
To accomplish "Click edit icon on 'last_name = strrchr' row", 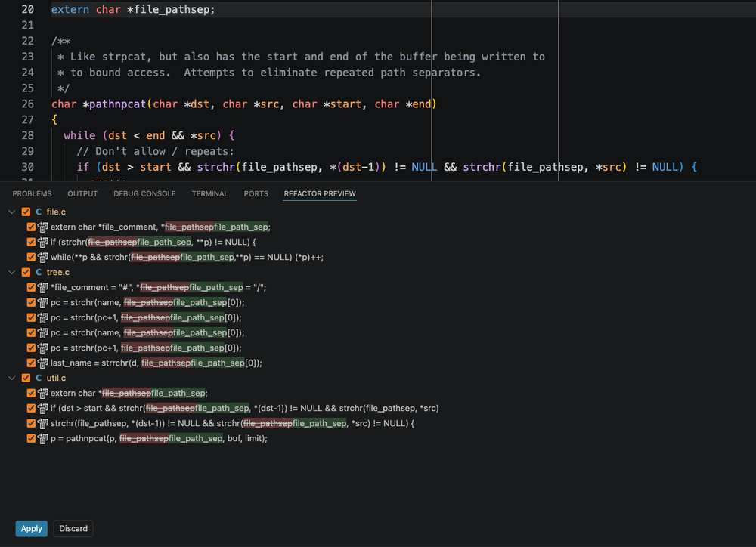I will tap(43, 363).
